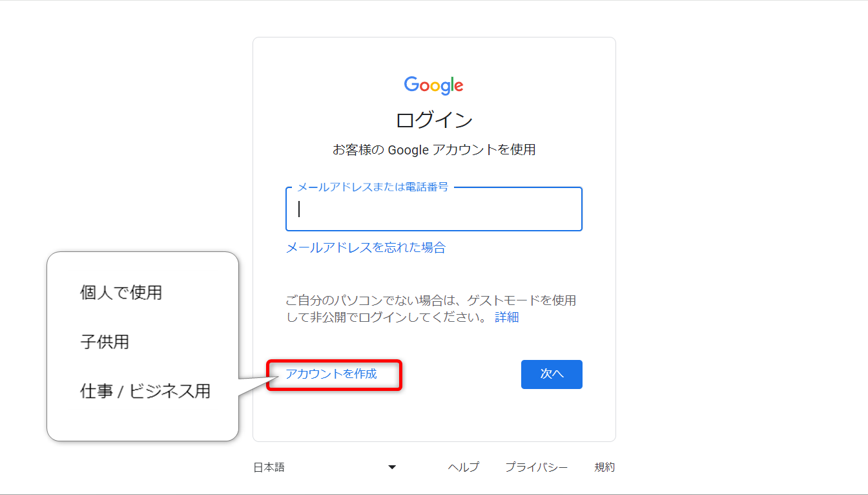This screenshot has width=868, height=495.
Task: Choose 子供用 account option
Action: [105, 342]
